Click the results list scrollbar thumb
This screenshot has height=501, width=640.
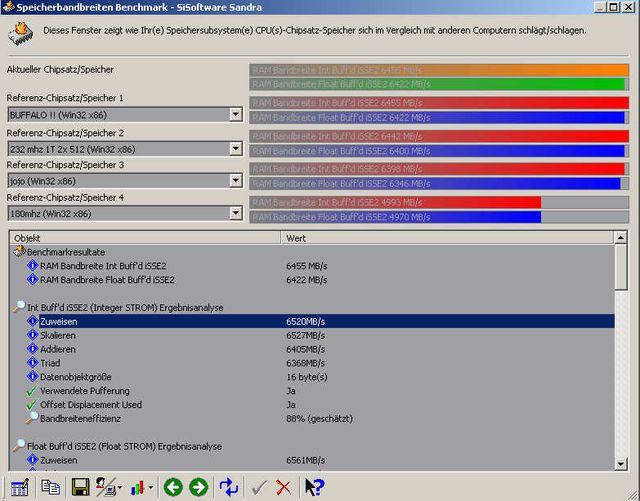(620, 267)
